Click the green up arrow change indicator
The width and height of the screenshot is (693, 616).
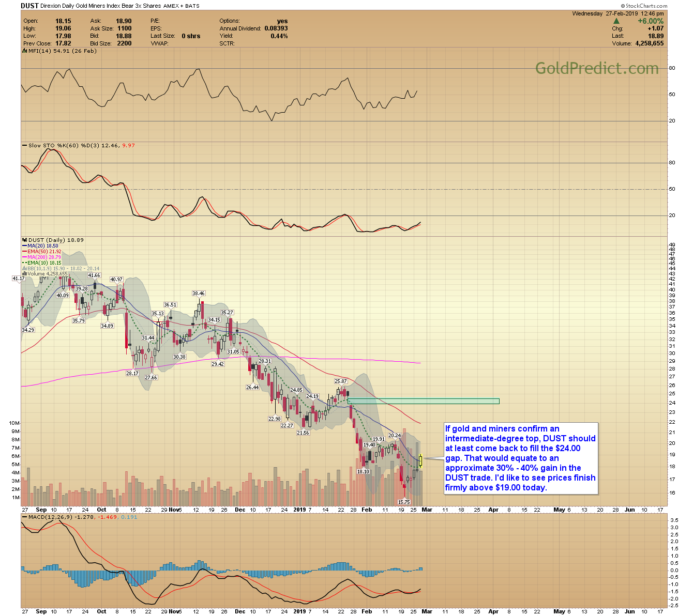[616, 21]
